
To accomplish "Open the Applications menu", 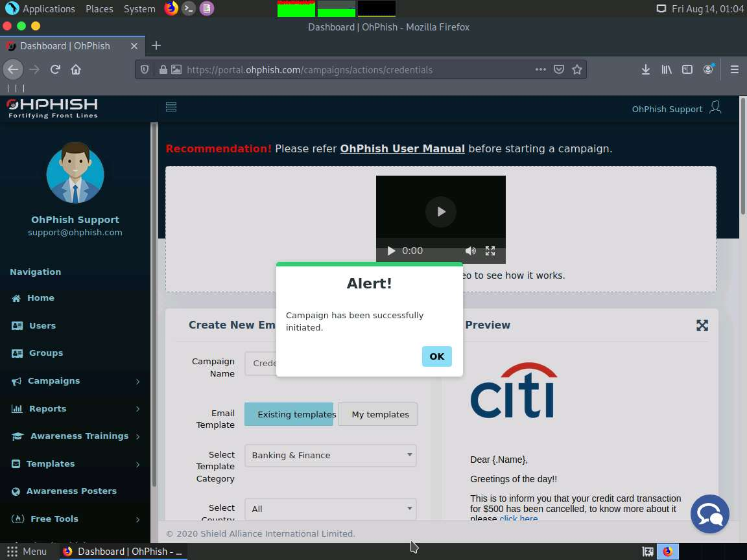I will pos(49,8).
